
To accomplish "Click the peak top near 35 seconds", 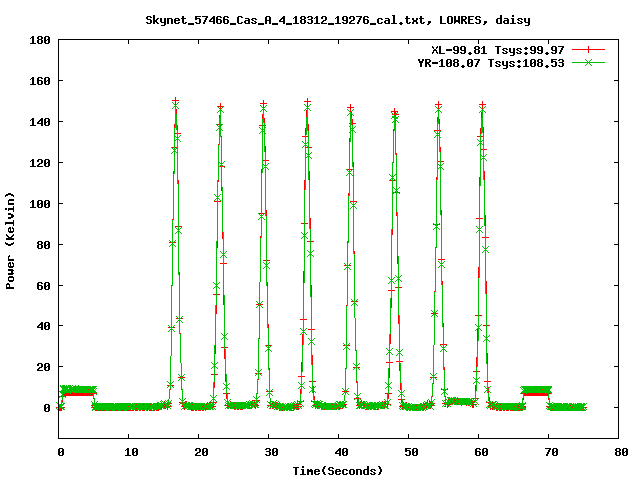I will pyautogui.click(x=307, y=102).
